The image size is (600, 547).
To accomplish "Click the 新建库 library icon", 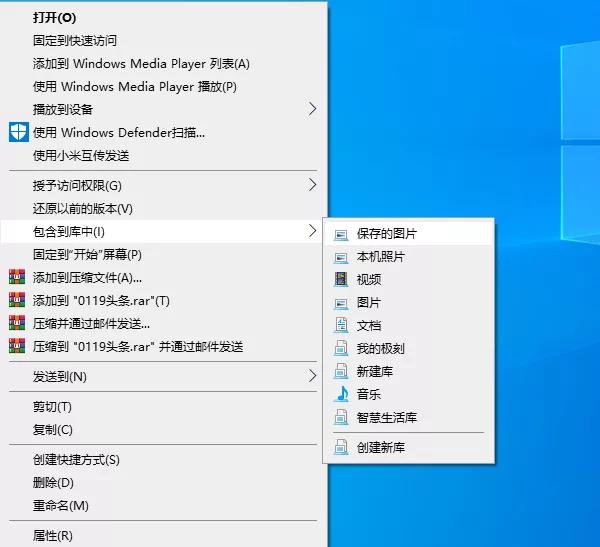I will coord(341,371).
